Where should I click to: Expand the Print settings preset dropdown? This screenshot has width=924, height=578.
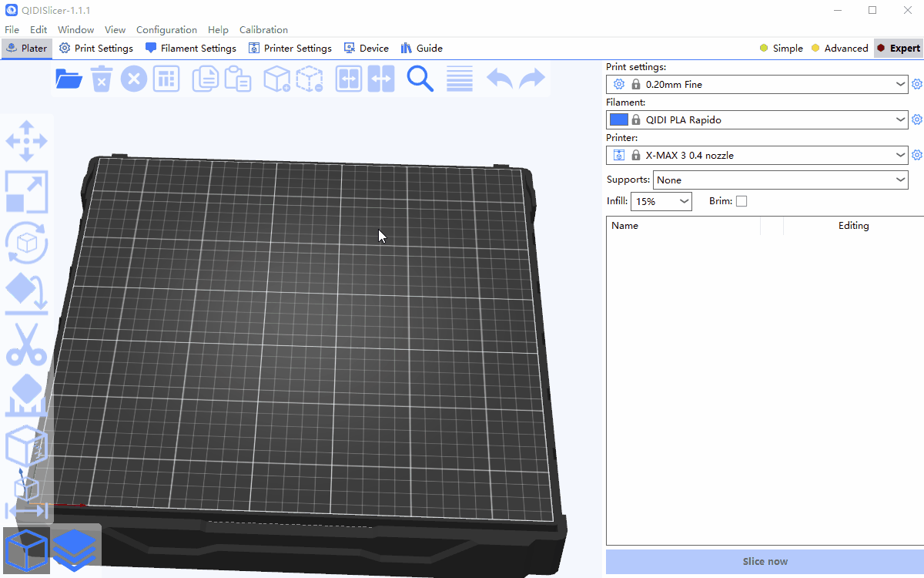900,84
